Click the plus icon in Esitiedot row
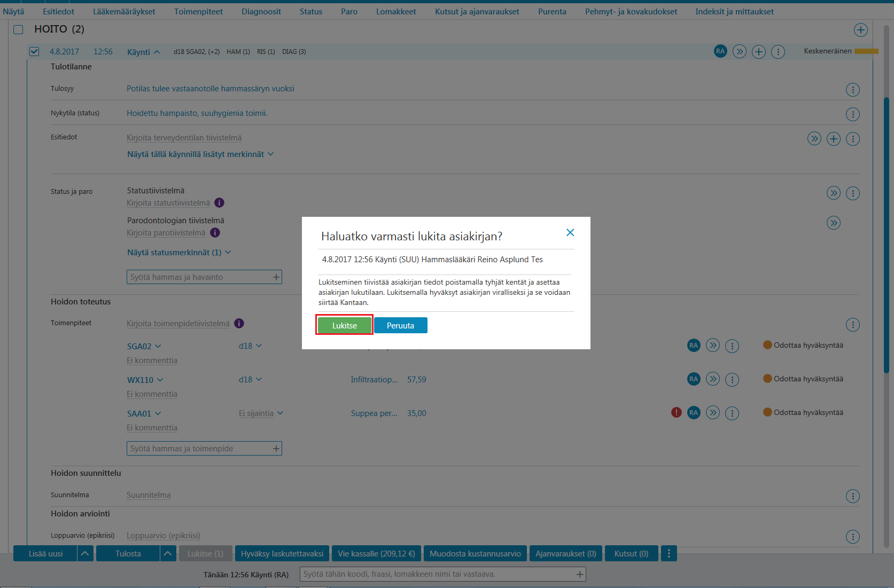This screenshot has width=894, height=588. 834,139
